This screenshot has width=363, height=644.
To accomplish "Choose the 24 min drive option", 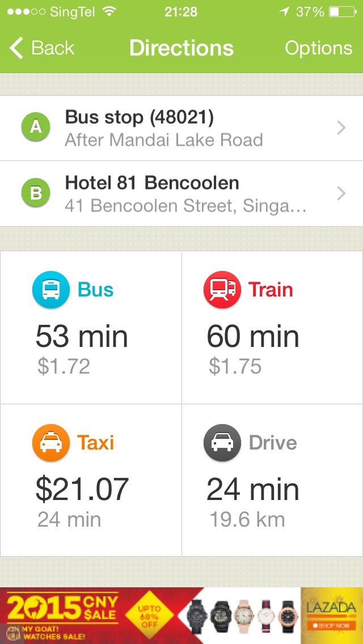I will coord(252,489).
